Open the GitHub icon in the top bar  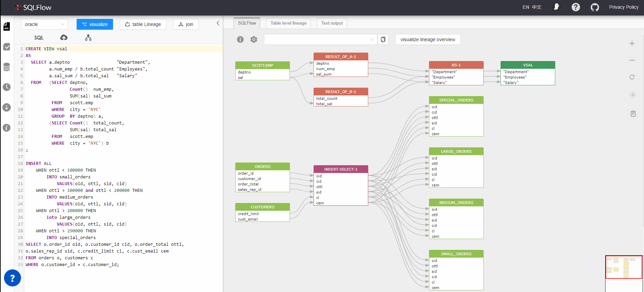pos(595,7)
